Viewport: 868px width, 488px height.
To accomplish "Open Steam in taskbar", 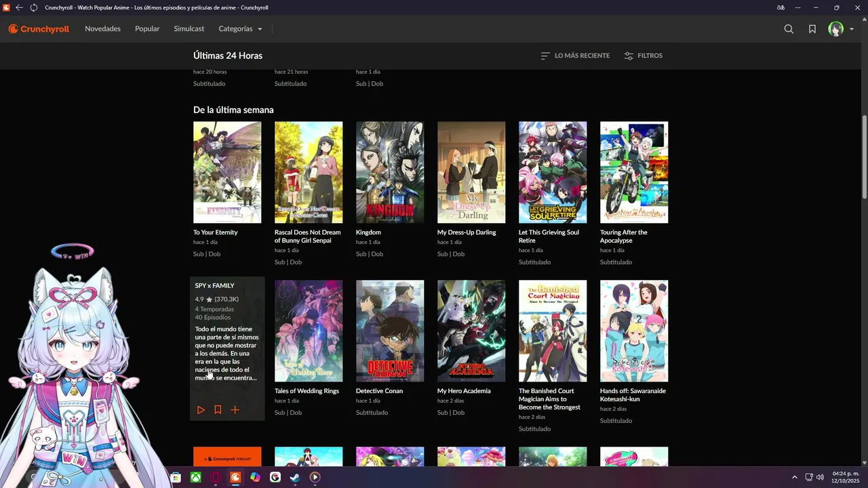I will pyautogui.click(x=294, y=477).
